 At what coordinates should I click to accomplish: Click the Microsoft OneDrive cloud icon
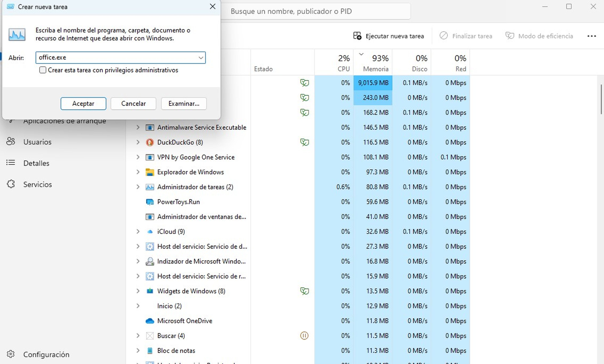(x=150, y=321)
